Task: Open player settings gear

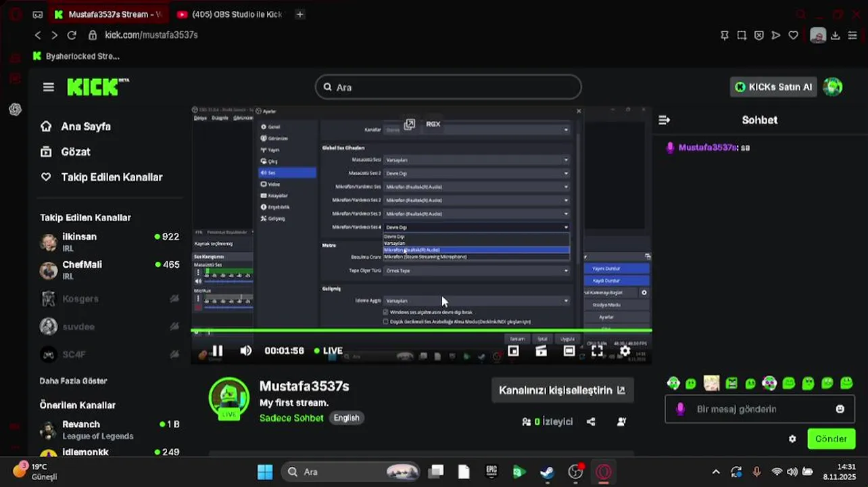Action: point(625,350)
